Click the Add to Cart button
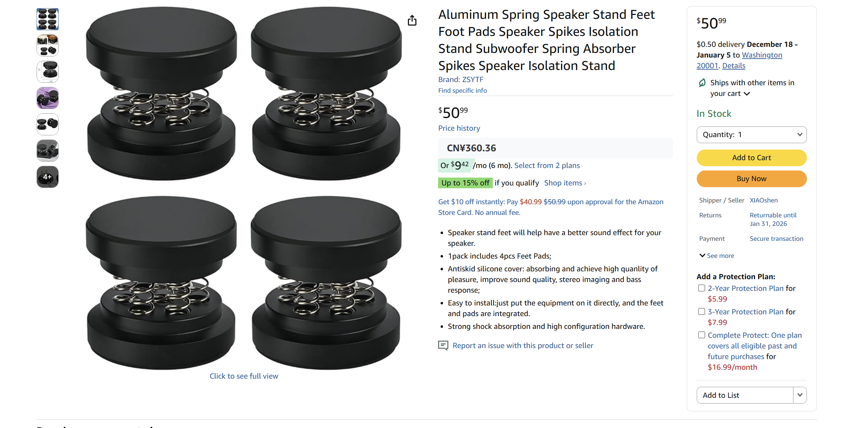Viewport: 868px width, 428px height. (x=751, y=158)
